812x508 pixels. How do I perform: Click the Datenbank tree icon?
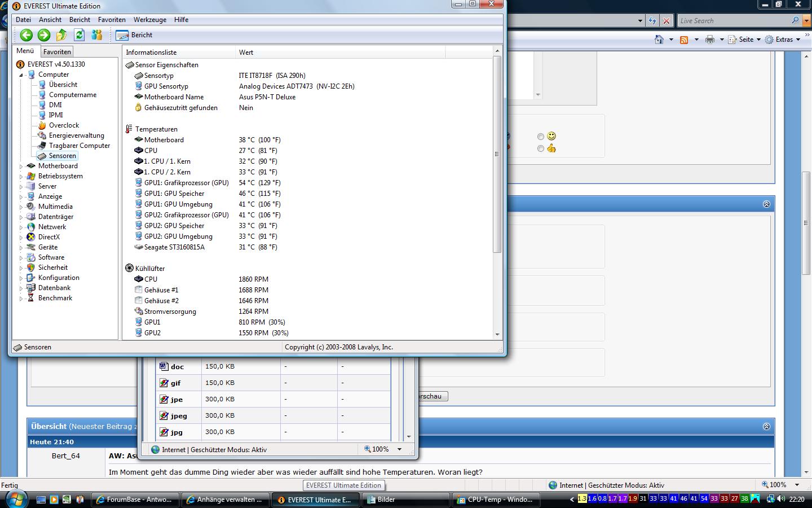tap(31, 288)
